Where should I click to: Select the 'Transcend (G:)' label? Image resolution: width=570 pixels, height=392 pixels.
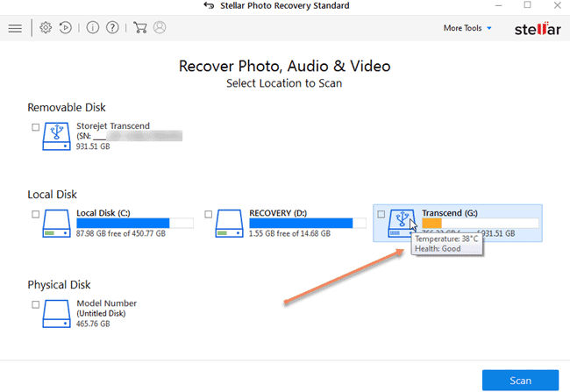(x=450, y=213)
